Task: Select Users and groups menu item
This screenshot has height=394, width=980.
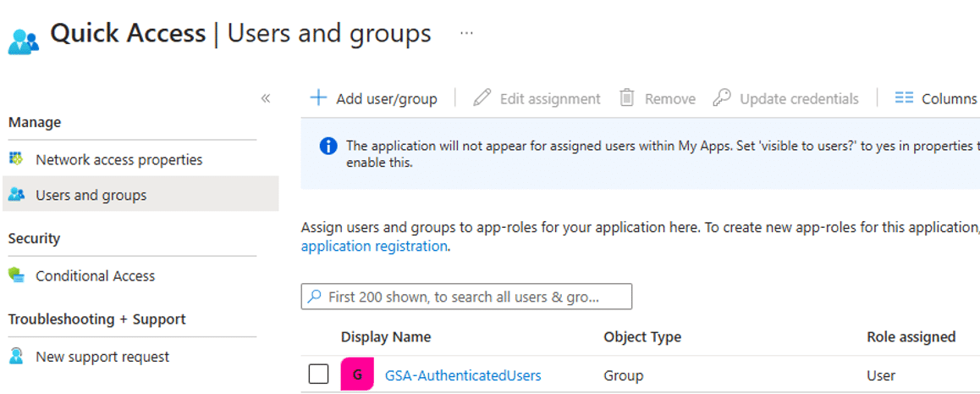Action: (140, 194)
